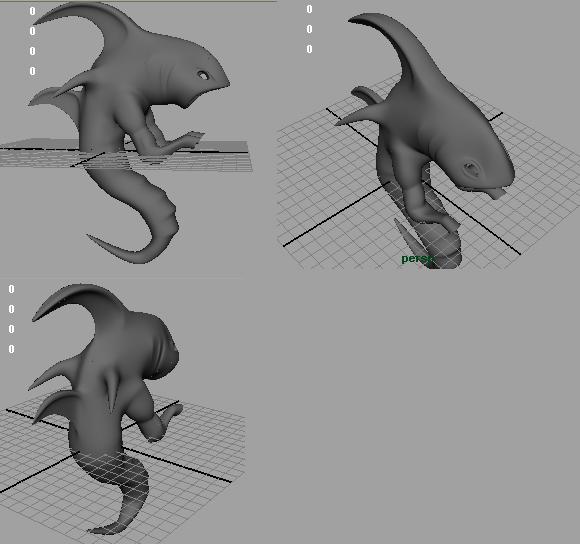Select the tongue in the perspective view

coord(495,193)
